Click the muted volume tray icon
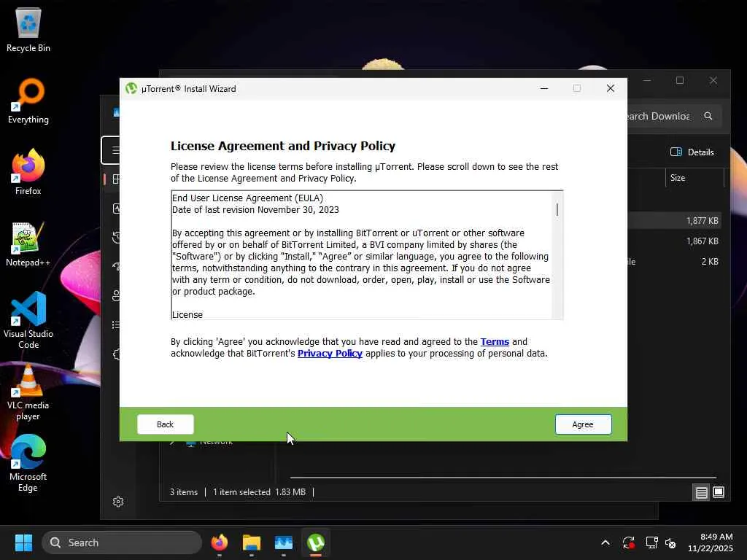 tap(670, 542)
